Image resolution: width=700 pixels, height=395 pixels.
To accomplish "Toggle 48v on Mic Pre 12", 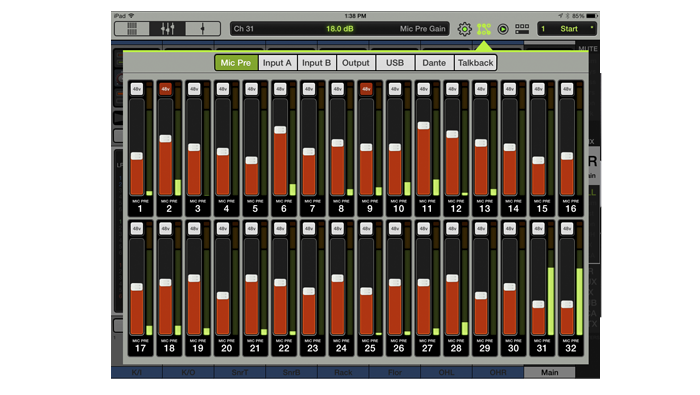I will 452,89.
